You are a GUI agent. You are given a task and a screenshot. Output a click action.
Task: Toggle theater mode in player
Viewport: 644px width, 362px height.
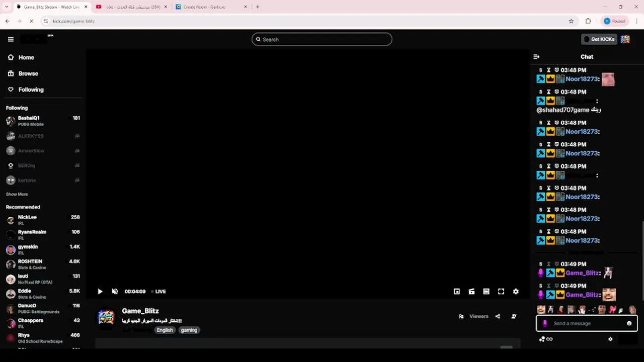[x=486, y=292]
